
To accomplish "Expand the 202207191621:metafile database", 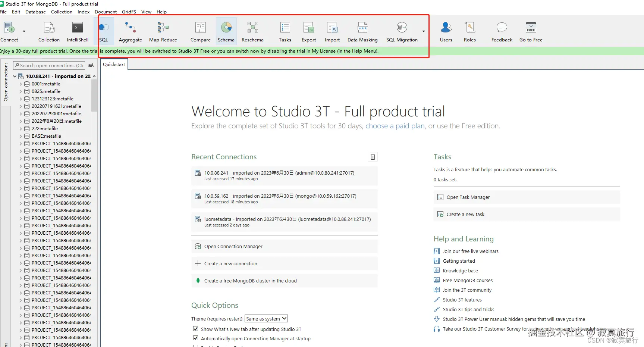I will 21,106.
